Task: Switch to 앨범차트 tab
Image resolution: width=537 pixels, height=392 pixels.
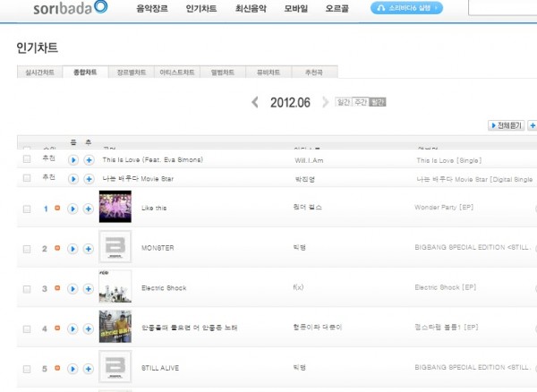Action: (223, 72)
